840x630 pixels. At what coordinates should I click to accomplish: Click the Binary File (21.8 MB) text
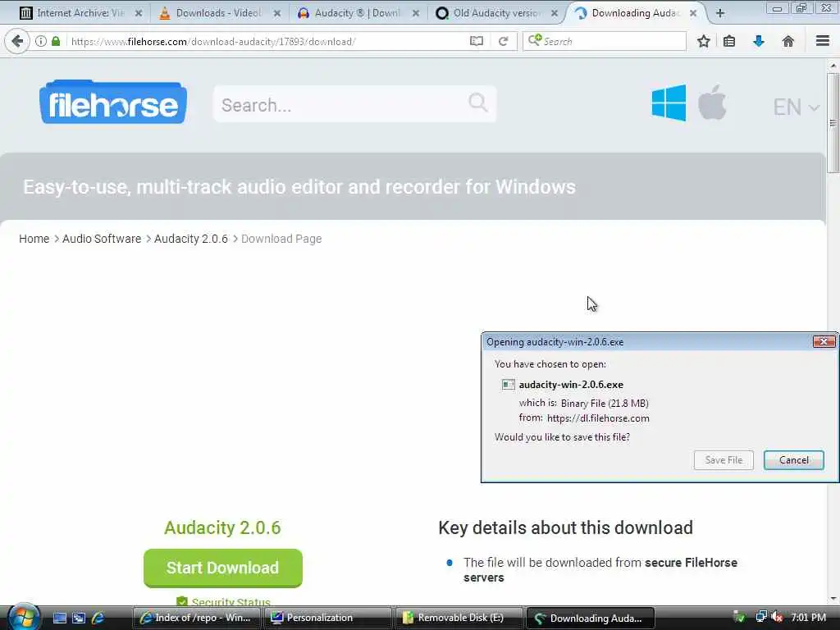605,404
